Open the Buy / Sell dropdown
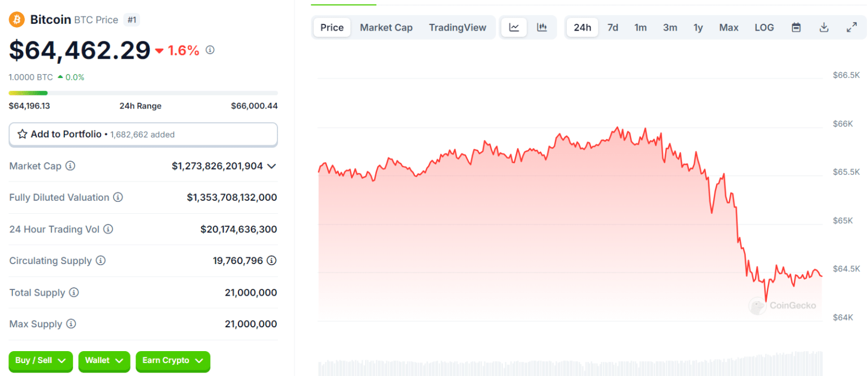Image resolution: width=868 pixels, height=376 pixels. [41, 361]
